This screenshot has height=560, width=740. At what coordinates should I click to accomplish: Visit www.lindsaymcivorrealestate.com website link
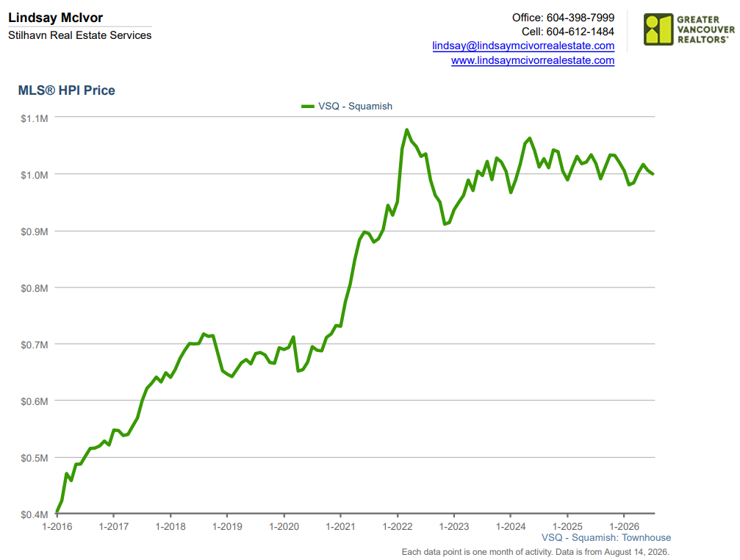[x=532, y=60]
